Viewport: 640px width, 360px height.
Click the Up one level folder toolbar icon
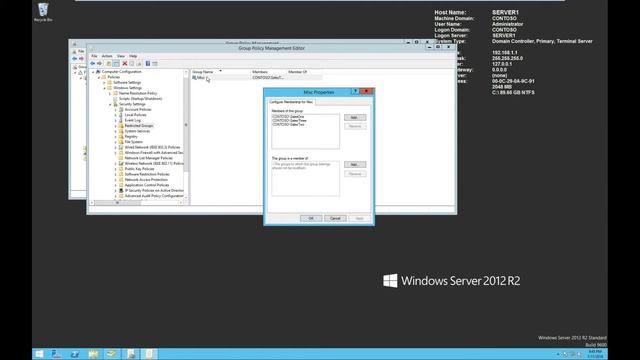(109, 63)
